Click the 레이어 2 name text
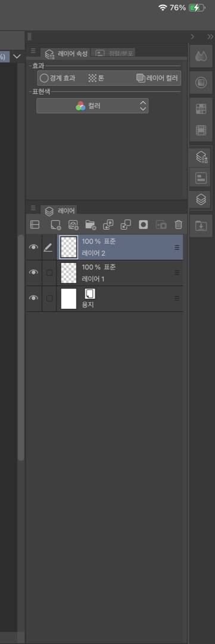This screenshot has width=215, height=644. (94, 253)
